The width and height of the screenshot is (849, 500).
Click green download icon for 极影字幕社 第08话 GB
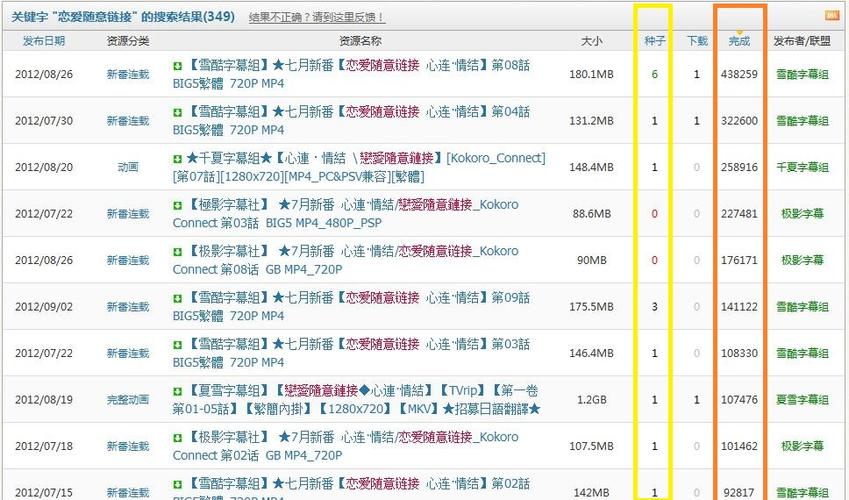(177, 252)
